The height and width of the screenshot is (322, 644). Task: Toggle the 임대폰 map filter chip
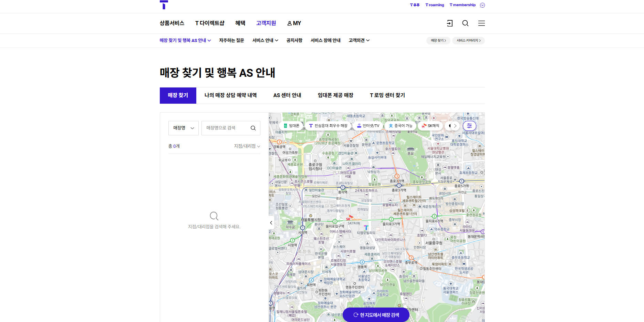(x=292, y=126)
